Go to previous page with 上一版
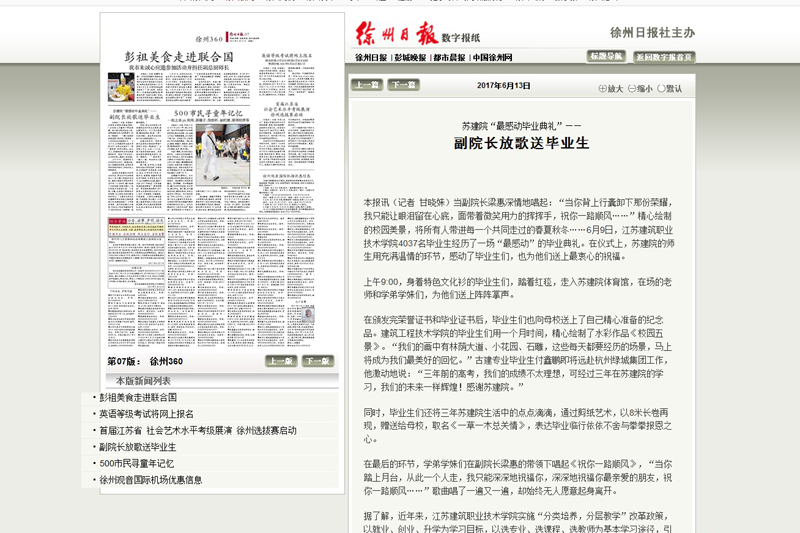800x533 pixels. (x=282, y=360)
